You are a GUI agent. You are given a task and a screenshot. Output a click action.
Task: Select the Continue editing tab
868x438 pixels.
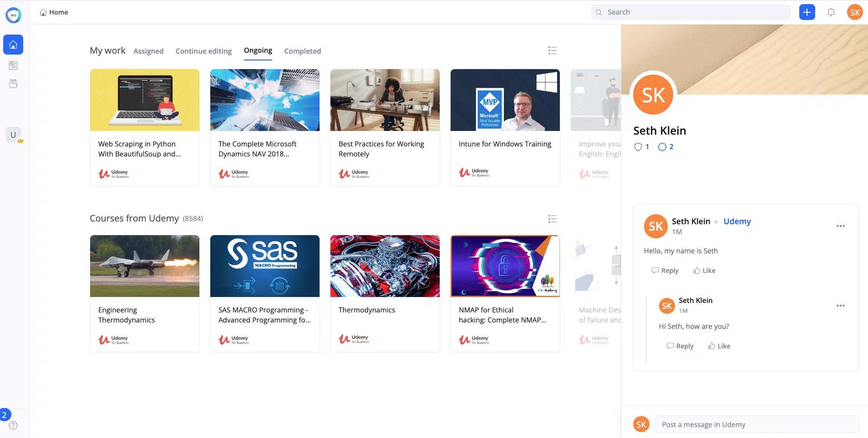(203, 51)
